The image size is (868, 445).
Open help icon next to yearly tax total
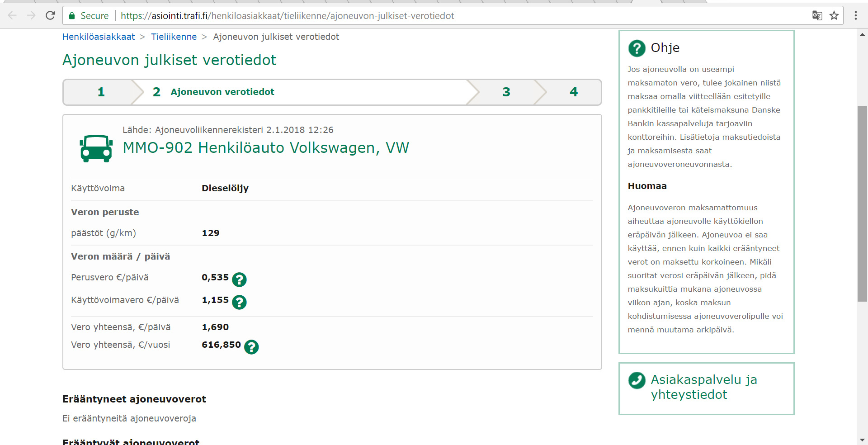251,347
